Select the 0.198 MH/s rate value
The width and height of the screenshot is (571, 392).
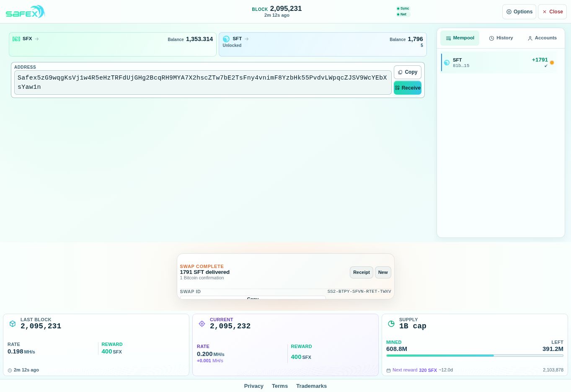(21, 352)
